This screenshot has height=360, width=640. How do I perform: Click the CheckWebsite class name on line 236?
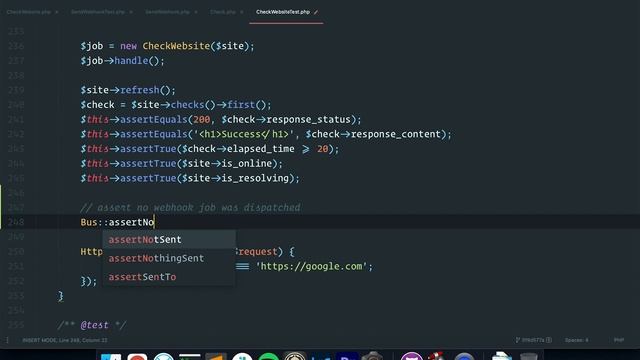[x=176, y=46]
